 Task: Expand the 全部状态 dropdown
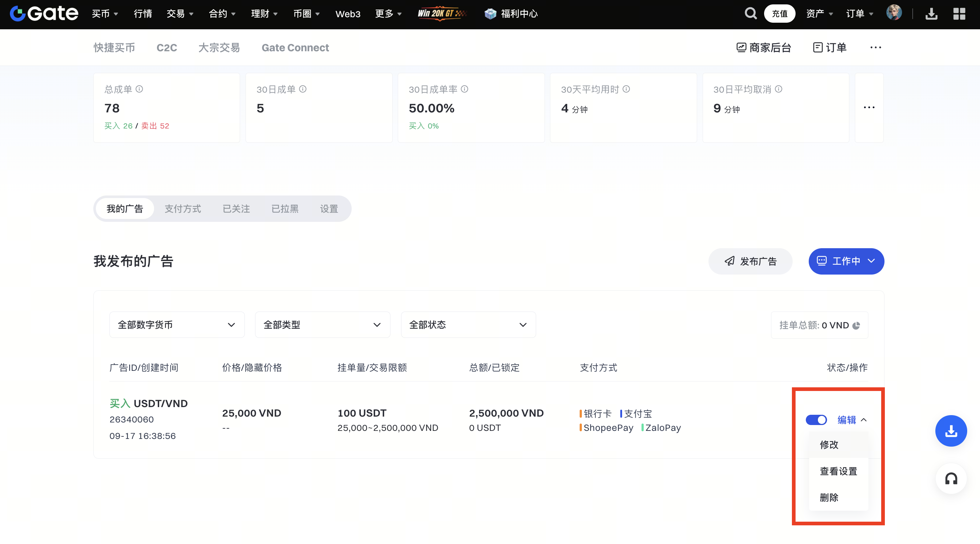(468, 325)
